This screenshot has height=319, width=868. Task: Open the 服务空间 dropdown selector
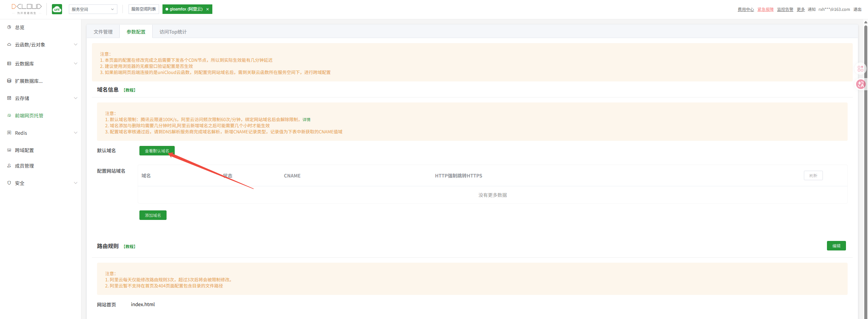(x=93, y=10)
